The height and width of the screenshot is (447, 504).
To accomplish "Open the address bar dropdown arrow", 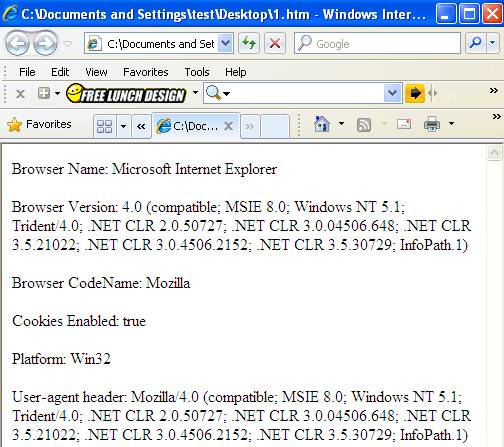I will [226, 43].
